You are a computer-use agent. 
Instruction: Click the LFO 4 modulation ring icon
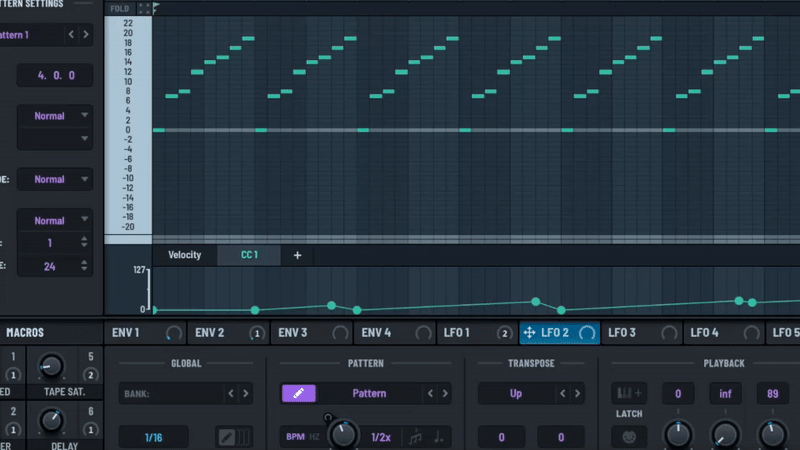point(748,333)
